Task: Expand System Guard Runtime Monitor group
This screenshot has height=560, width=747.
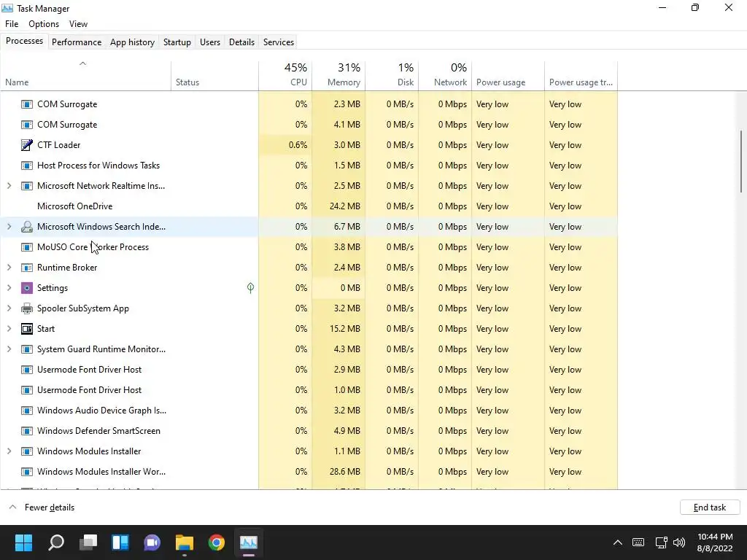Action: (9, 349)
